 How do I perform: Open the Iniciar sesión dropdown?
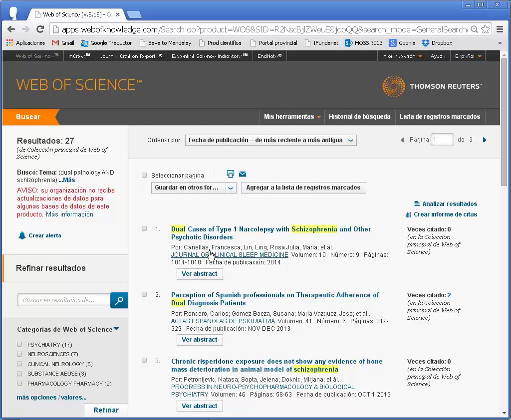[402, 56]
